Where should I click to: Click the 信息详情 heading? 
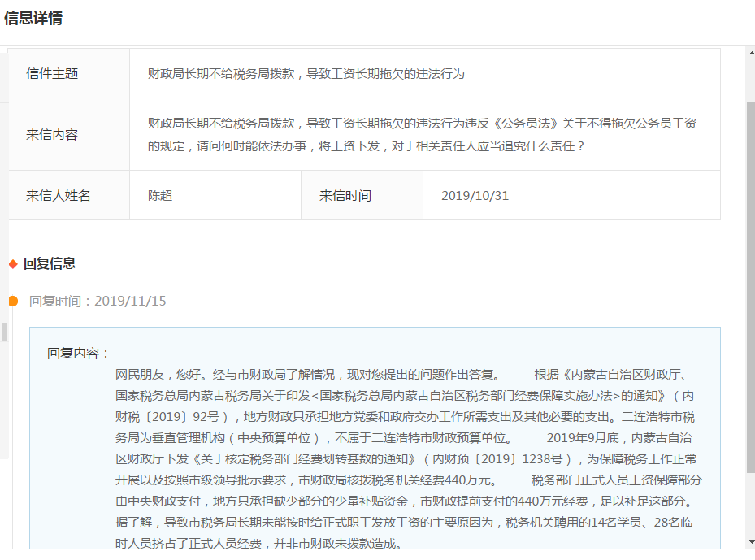(33, 19)
